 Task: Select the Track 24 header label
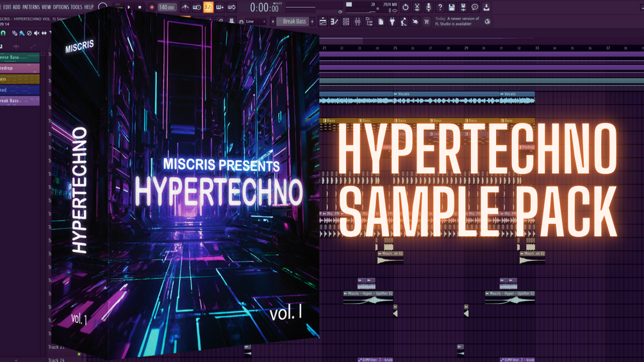(56, 360)
